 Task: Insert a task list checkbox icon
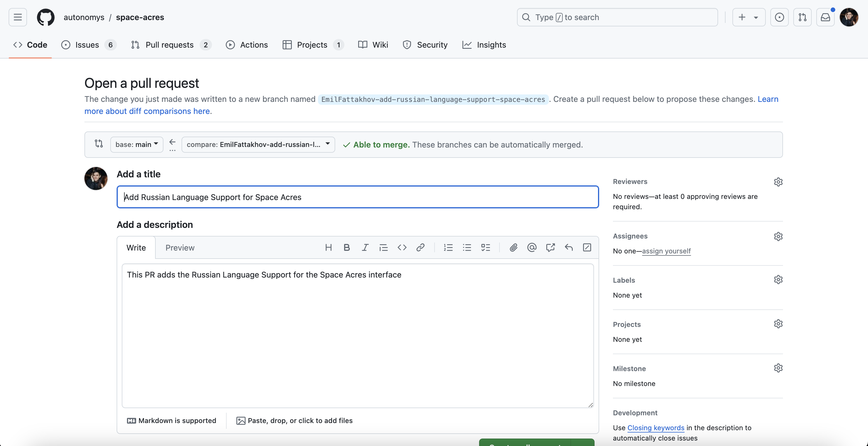point(485,248)
